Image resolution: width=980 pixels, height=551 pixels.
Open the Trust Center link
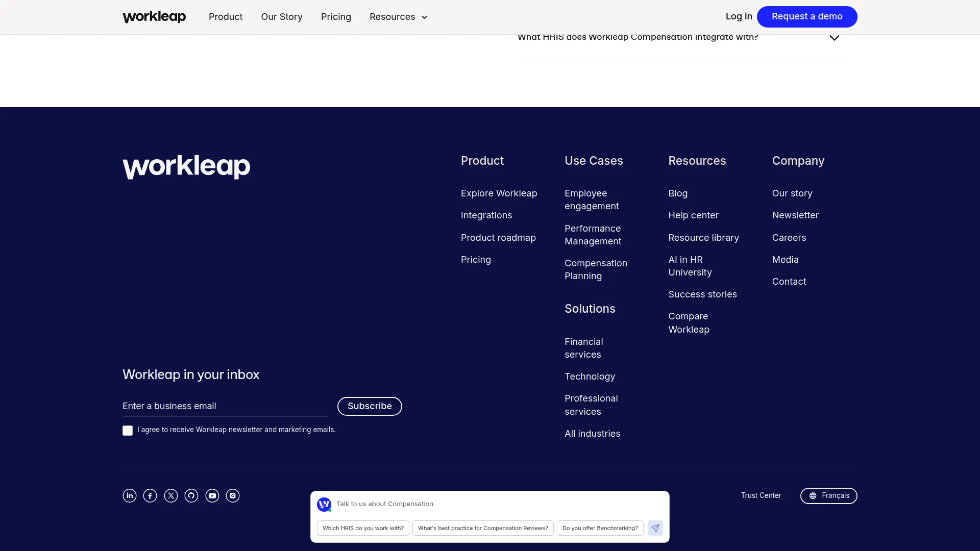pyautogui.click(x=761, y=495)
